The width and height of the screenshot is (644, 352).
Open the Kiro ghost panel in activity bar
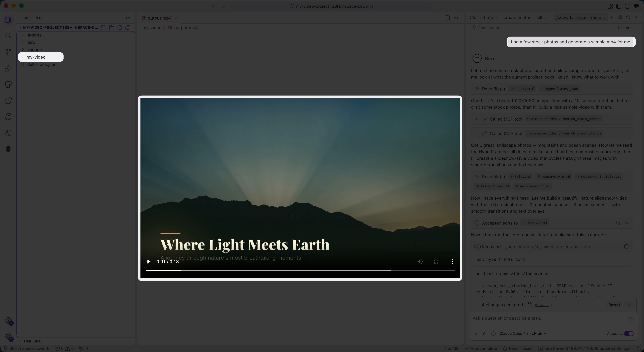point(8,117)
